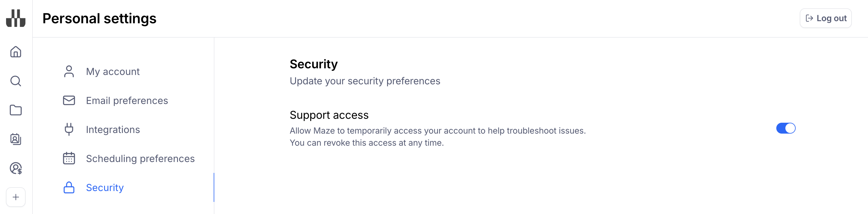Select the Security menu item
Viewport: 868px width, 214px height.
pyautogui.click(x=105, y=187)
